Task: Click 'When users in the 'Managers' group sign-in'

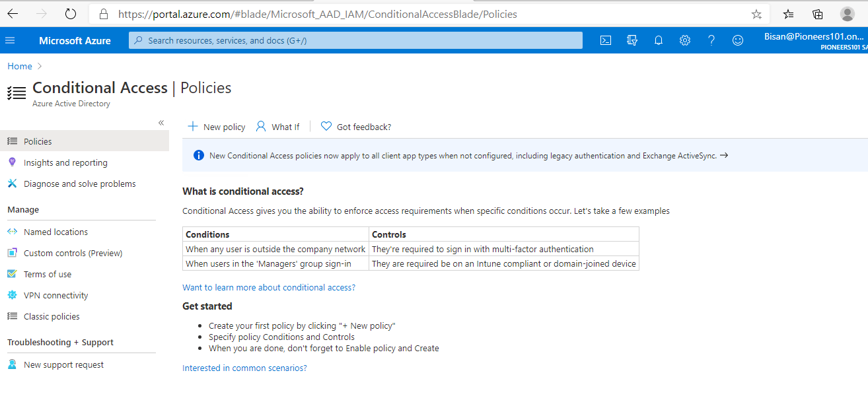Action: (x=268, y=263)
